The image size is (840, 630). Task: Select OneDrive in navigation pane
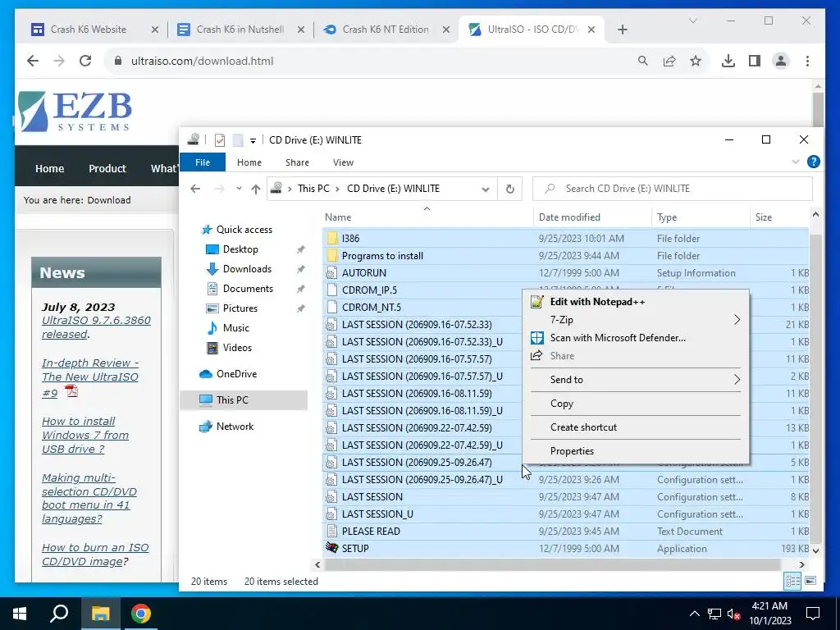[x=236, y=374]
